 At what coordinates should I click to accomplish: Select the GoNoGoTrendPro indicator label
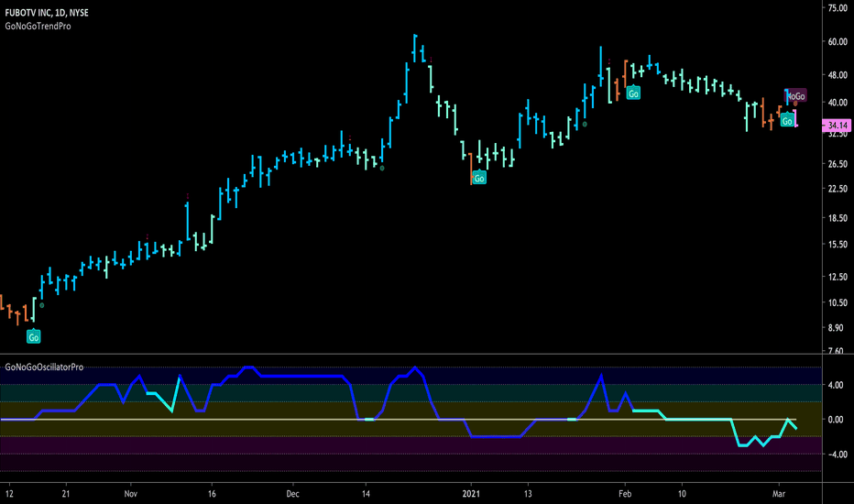[x=38, y=27]
